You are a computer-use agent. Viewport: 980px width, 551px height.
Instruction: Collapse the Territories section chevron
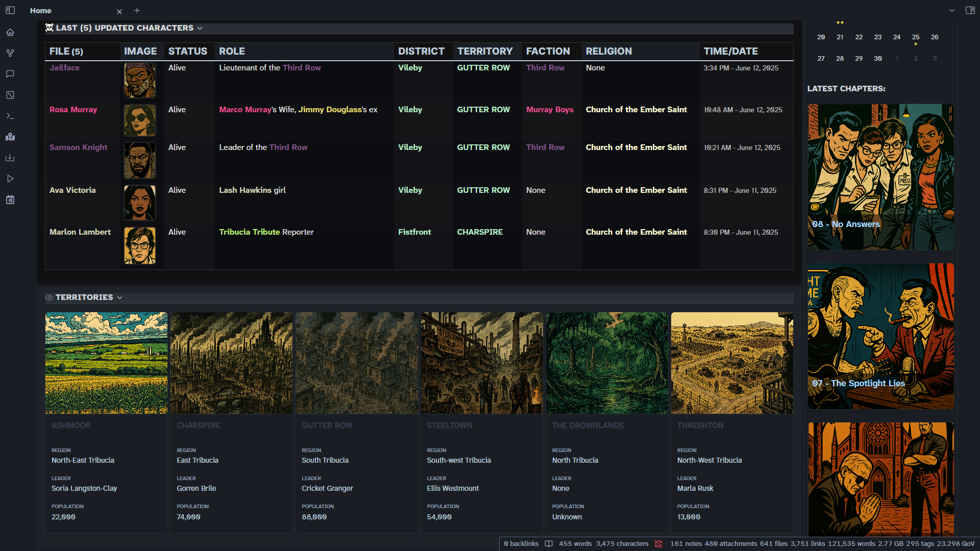point(119,297)
